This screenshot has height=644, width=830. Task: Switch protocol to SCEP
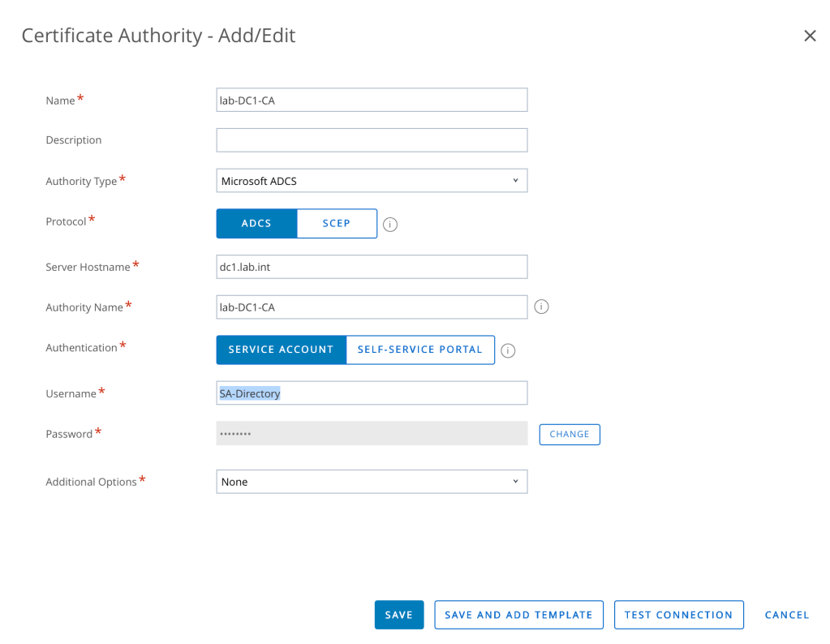coord(337,223)
